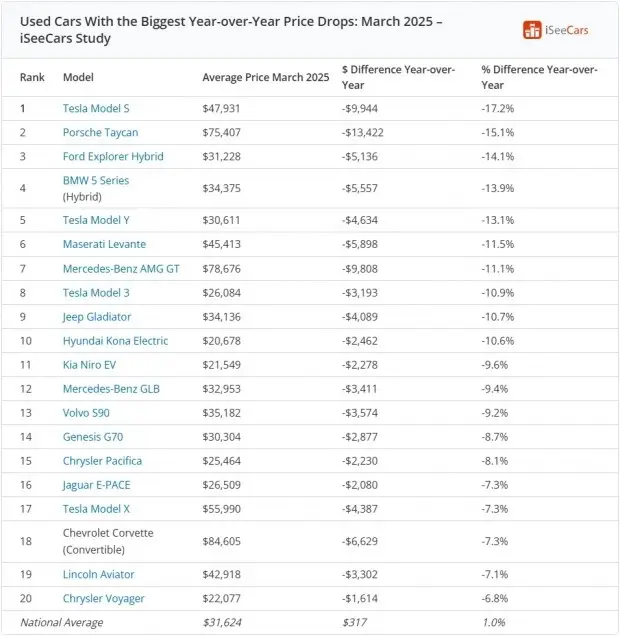Open the BMW 5 Series link
The width and height of the screenshot is (620, 636).
(x=96, y=181)
